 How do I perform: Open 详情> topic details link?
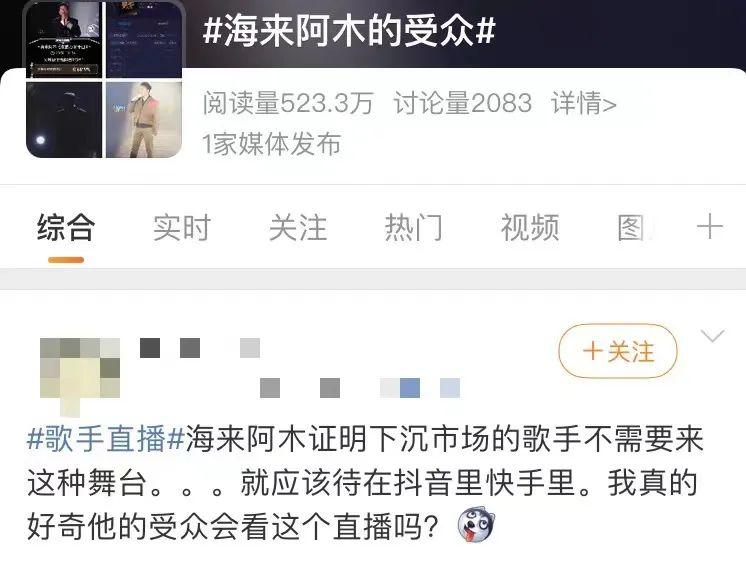584,103
